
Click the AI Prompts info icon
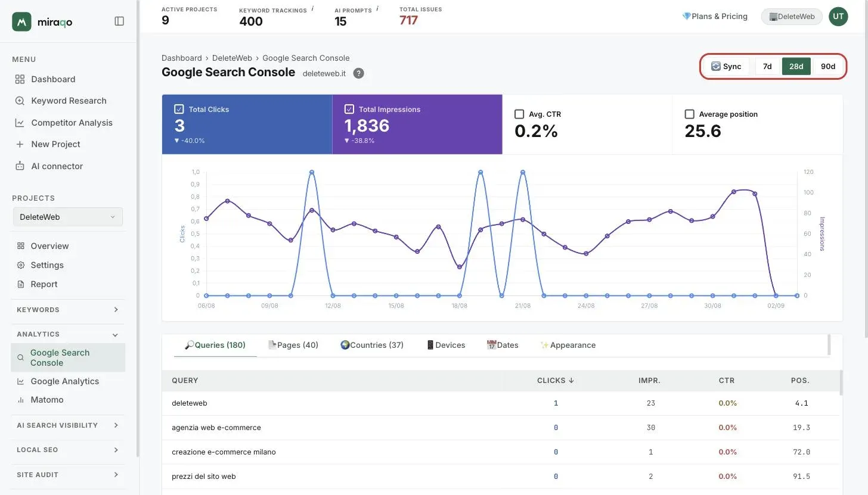pos(377,9)
